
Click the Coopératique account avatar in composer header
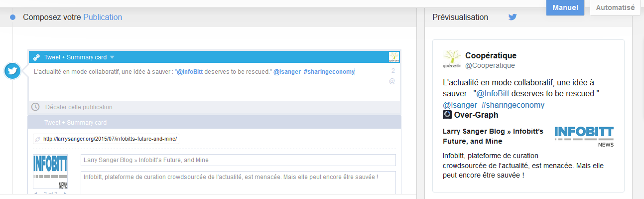[394, 57]
